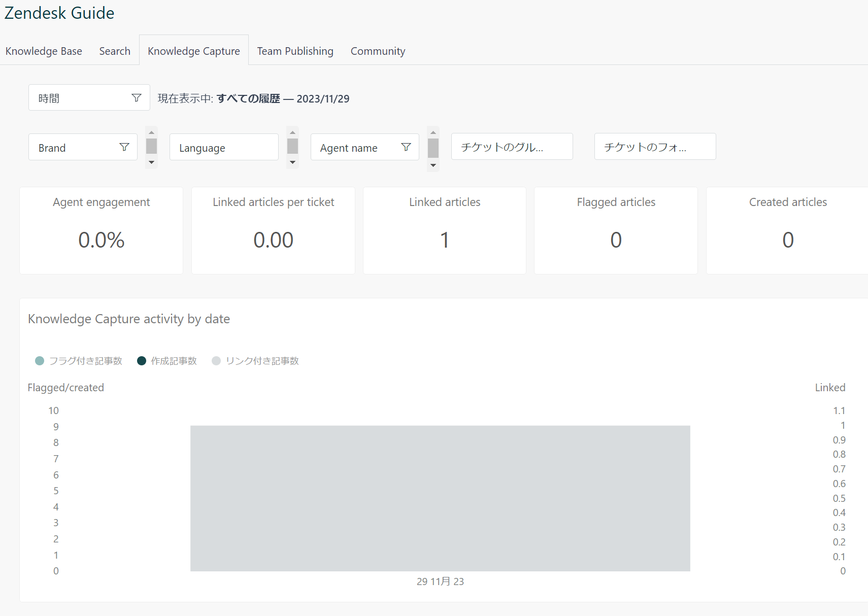The width and height of the screenshot is (868, 616).
Task: Click the funnel icon on the Brand filter
Action: tap(124, 147)
